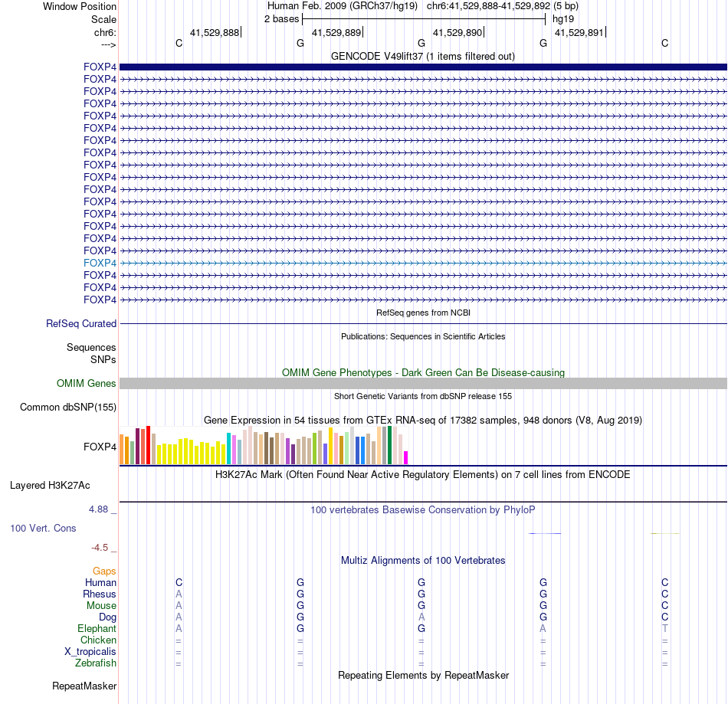Click the RepeatMasker track label
Image resolution: width=728 pixels, height=704 pixels.
pos(84,686)
